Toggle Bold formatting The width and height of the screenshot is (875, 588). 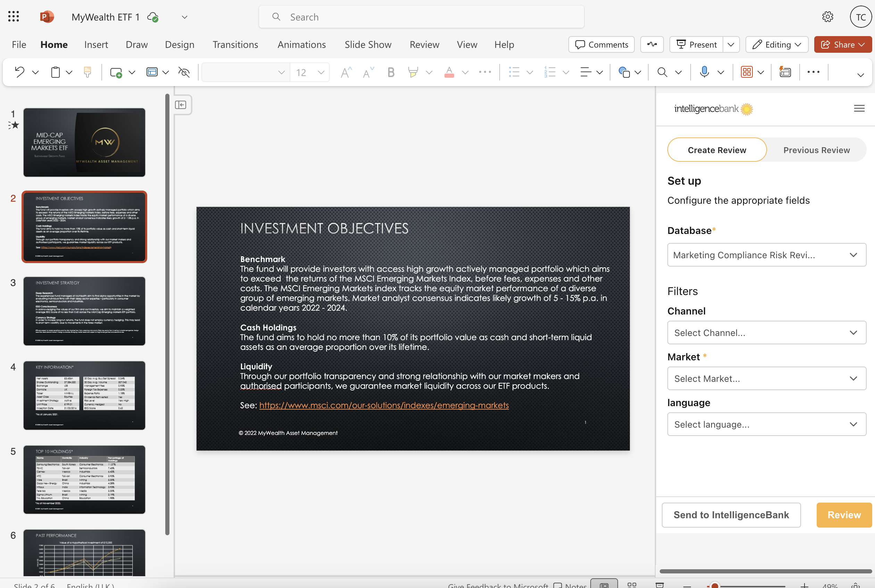(x=391, y=72)
